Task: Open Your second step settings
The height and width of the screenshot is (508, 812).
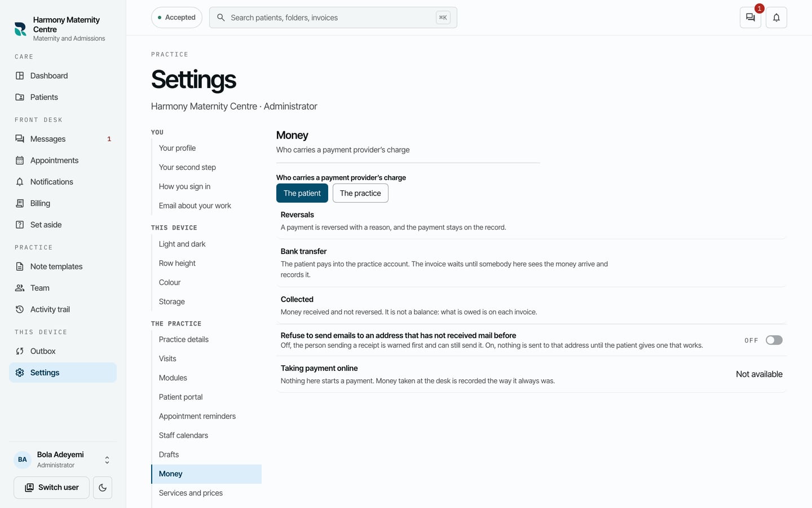Action: pyautogui.click(x=206, y=167)
